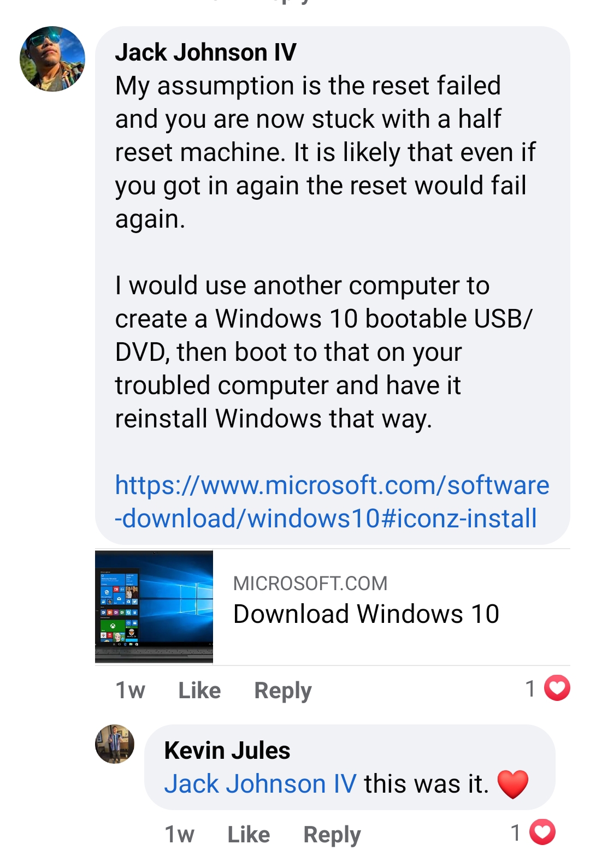Click the Jack Johnson IV mention in reply
This screenshot has height=868, width=590.
[x=261, y=784]
